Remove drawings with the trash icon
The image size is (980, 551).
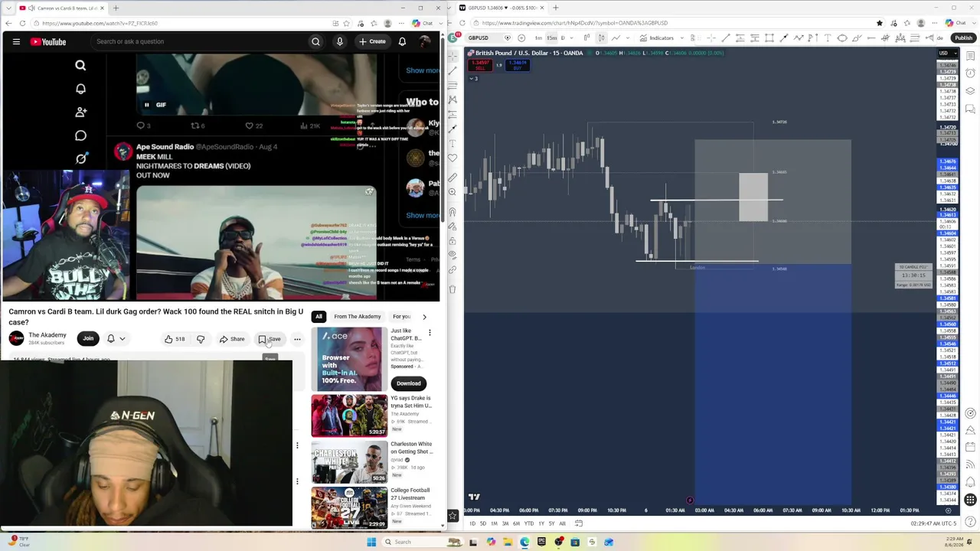tap(452, 289)
